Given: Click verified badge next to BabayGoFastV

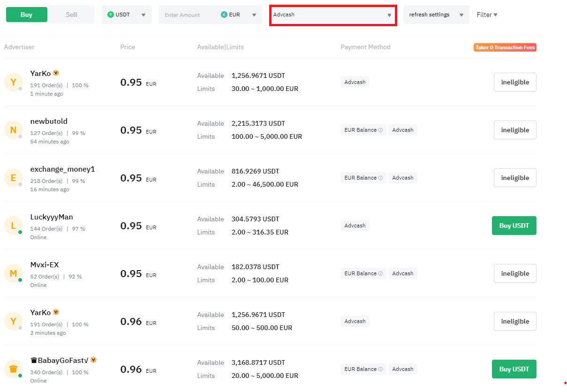Looking at the screenshot, I should 93,360.
